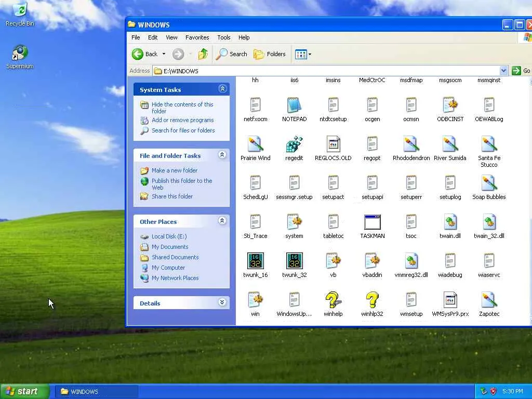Select the setupapi log file
The image size is (532, 399).
(372, 188)
